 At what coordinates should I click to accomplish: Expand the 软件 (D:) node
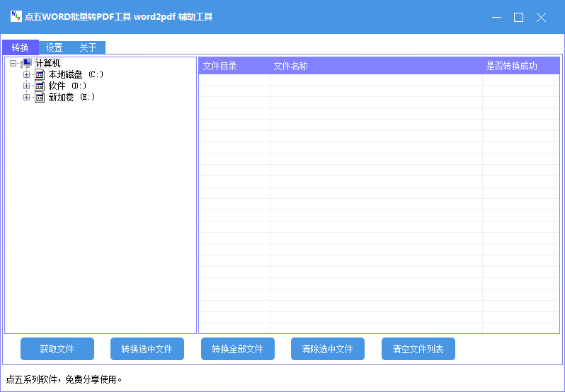click(26, 86)
